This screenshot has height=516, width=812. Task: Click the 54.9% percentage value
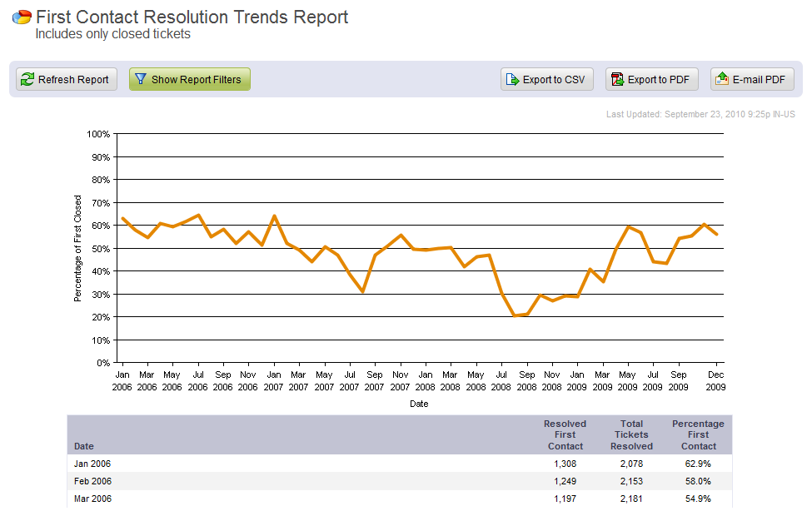(x=698, y=499)
